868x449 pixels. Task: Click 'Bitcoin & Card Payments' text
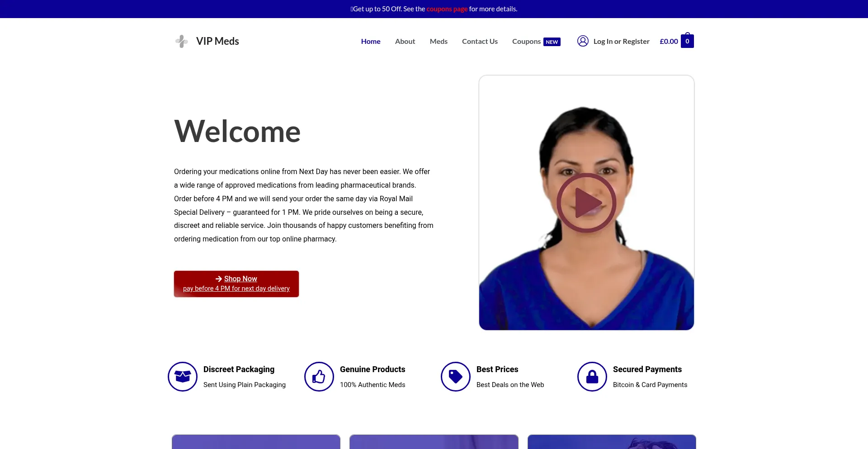tap(650, 385)
